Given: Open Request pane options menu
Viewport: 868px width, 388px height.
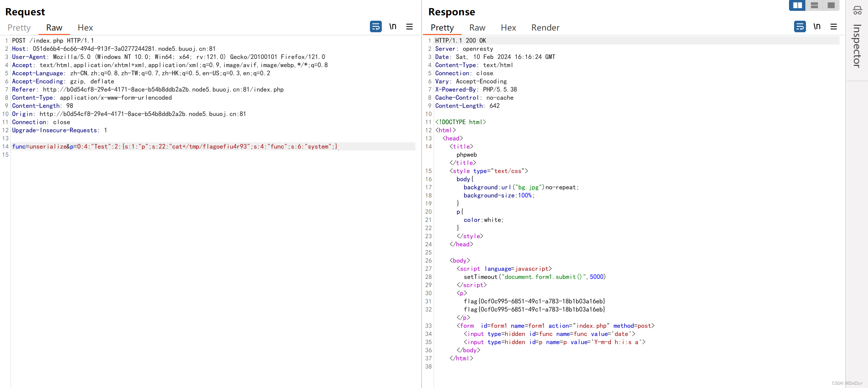Looking at the screenshot, I should tap(410, 26).
